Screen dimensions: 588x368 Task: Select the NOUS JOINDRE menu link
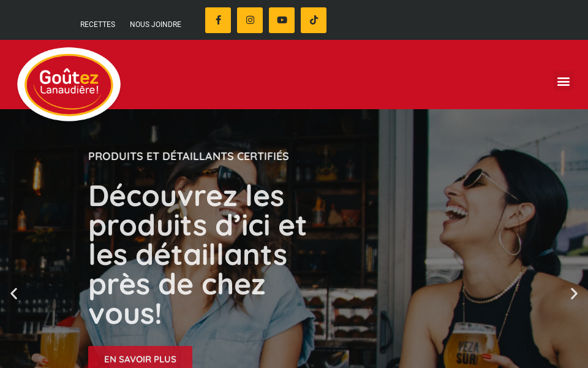[155, 25]
